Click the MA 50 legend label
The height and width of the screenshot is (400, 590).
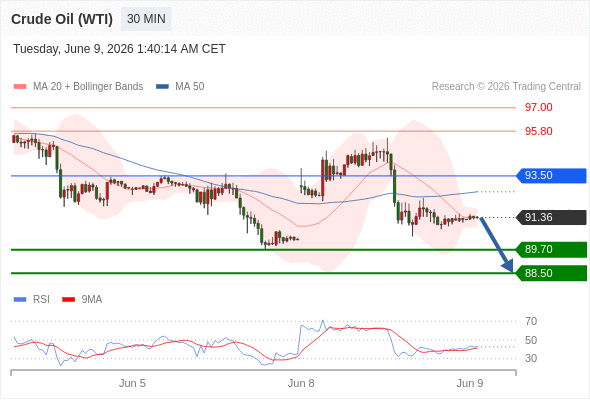pyautogui.click(x=190, y=87)
